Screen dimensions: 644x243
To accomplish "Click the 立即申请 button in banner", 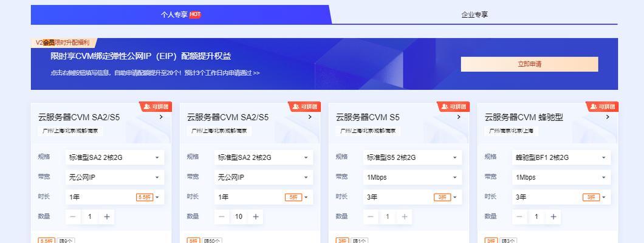I will (529, 64).
